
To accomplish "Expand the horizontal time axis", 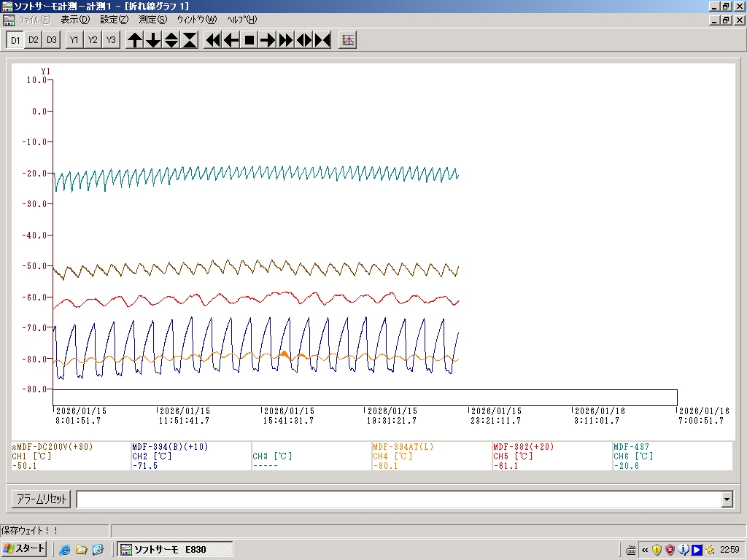I will (304, 40).
